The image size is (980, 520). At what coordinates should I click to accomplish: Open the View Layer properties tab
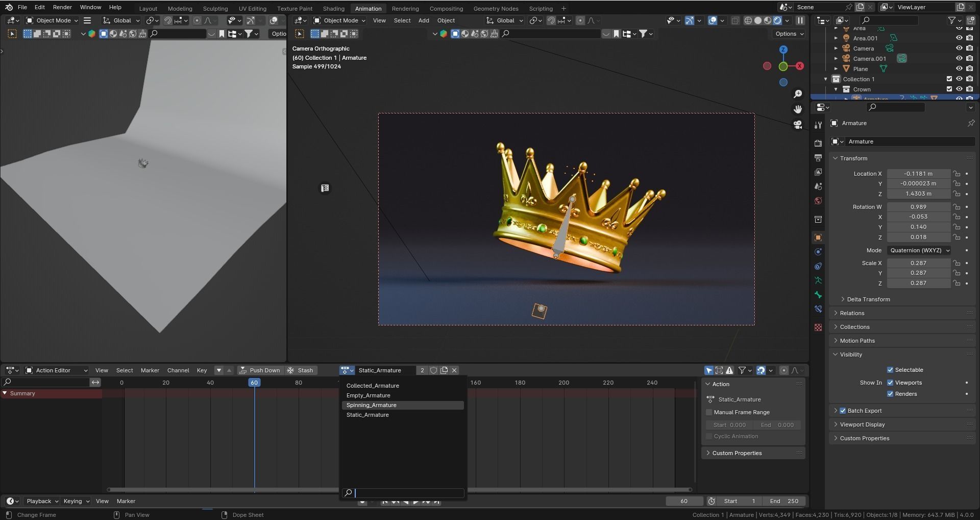pos(818,172)
